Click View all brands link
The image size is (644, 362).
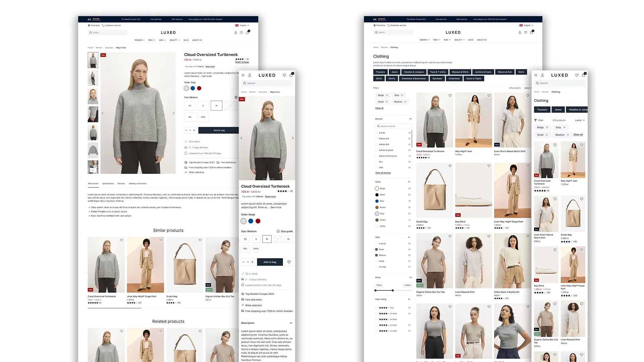(x=383, y=173)
